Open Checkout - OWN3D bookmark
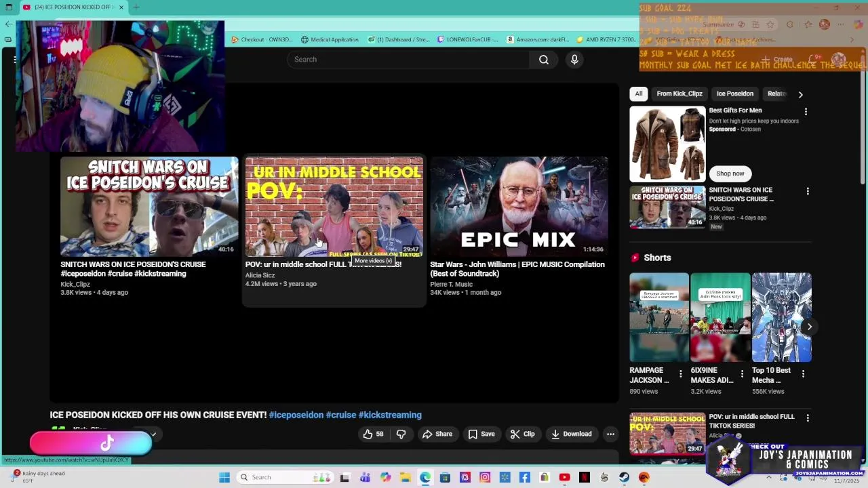 (262, 39)
